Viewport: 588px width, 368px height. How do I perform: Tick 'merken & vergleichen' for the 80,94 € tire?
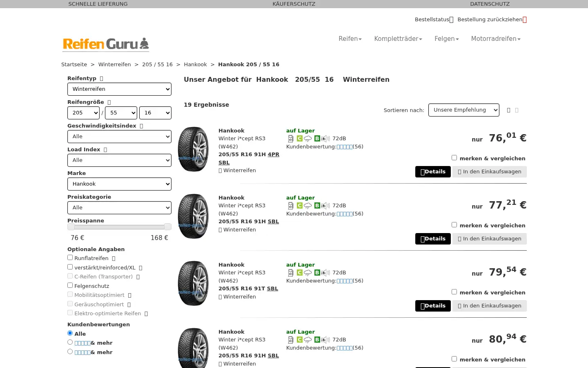(454, 359)
